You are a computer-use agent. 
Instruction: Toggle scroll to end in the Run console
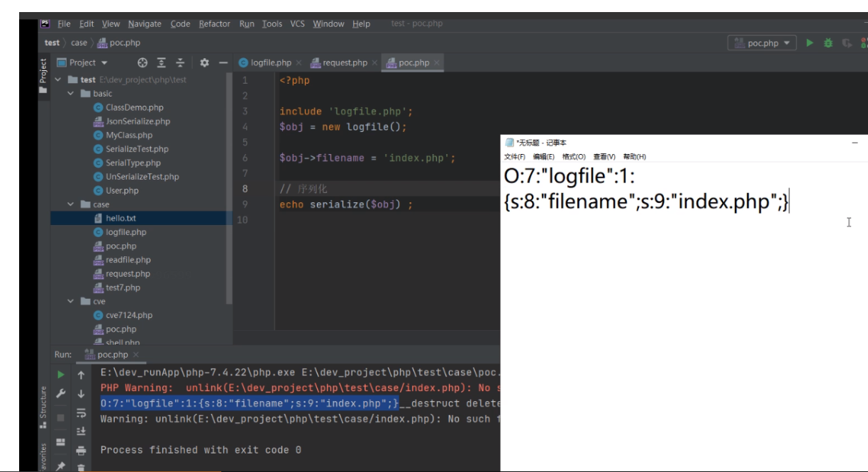(x=81, y=431)
